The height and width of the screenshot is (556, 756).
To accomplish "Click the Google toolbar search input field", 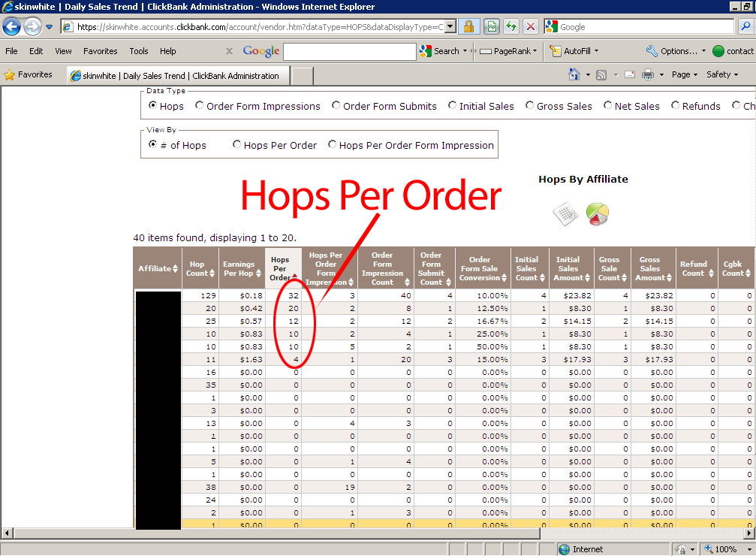I will coord(349,51).
